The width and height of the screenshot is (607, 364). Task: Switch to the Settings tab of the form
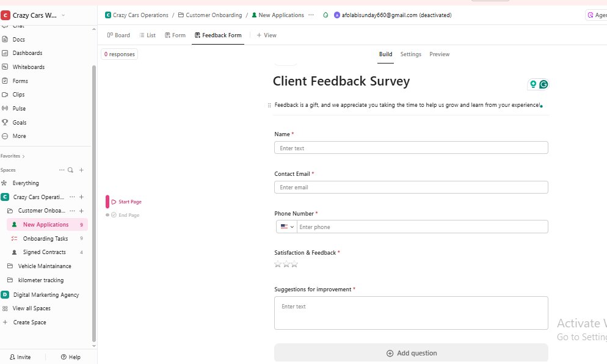pos(410,54)
